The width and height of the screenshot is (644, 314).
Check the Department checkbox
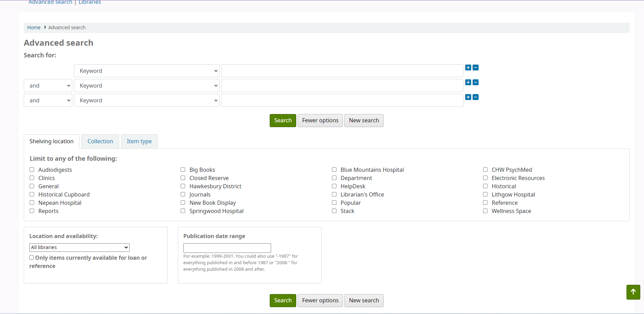[334, 178]
